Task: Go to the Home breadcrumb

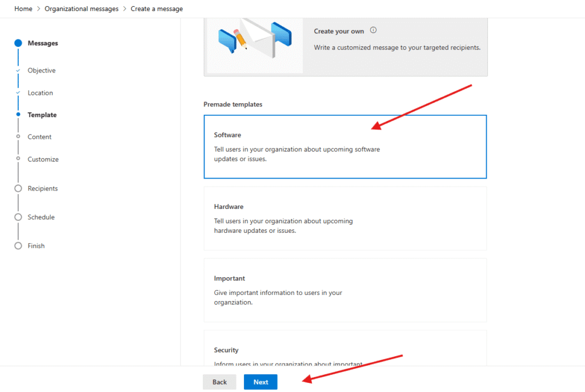Action: [x=23, y=9]
